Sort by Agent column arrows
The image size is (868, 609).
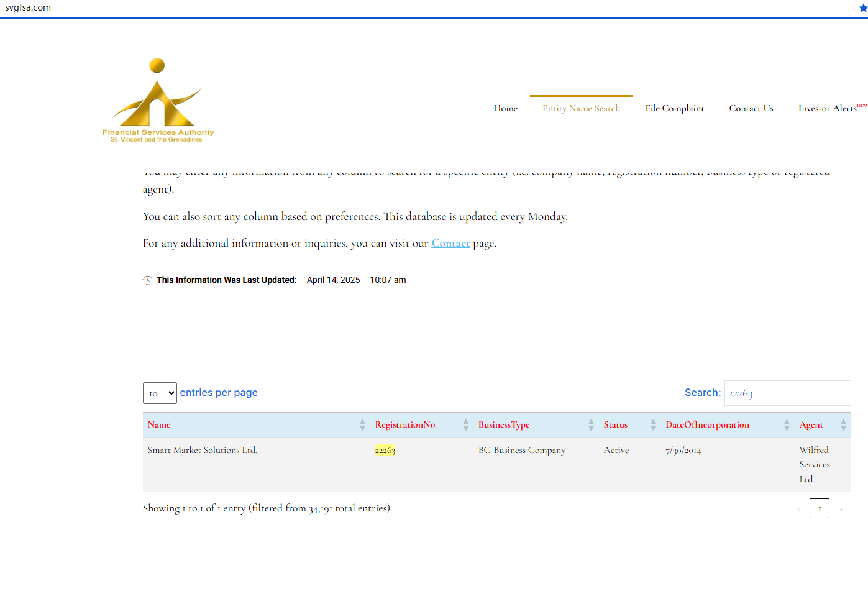tap(843, 425)
